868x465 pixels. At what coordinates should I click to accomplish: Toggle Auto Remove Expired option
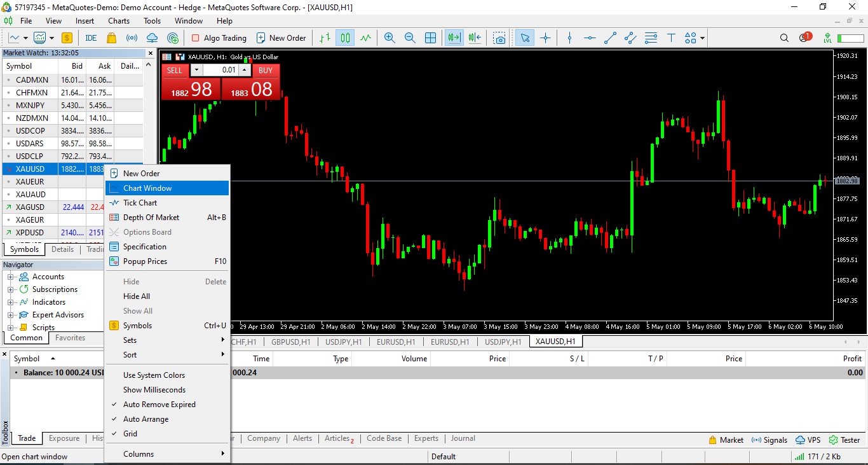166,405
